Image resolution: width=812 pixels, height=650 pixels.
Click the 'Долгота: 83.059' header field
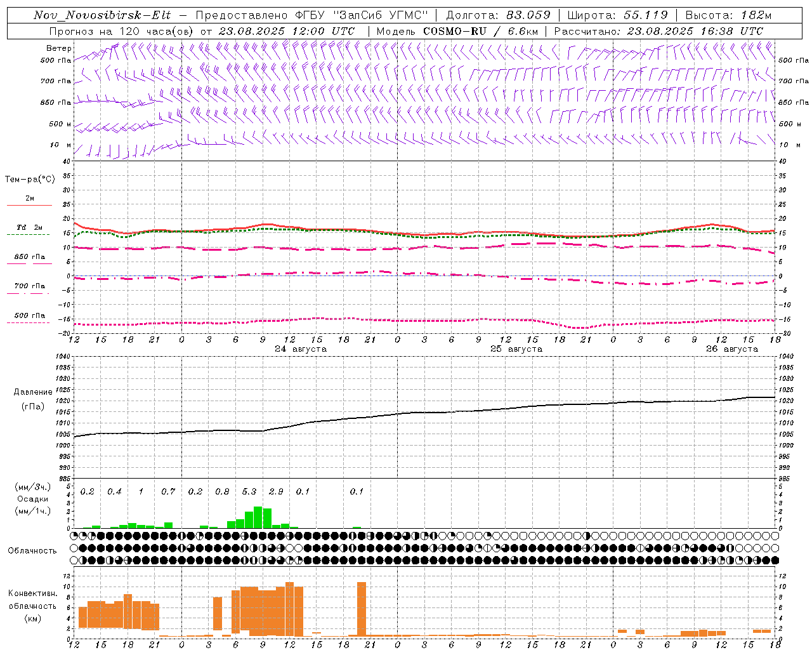pos(498,15)
